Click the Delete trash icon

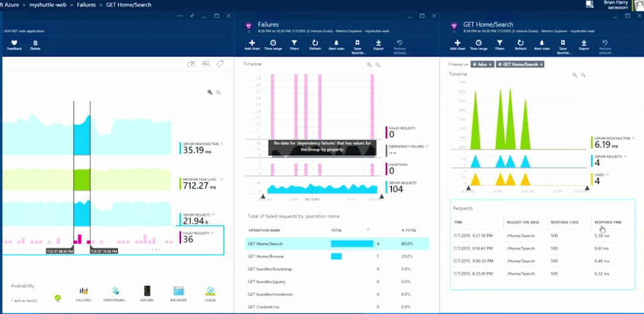pos(35,43)
